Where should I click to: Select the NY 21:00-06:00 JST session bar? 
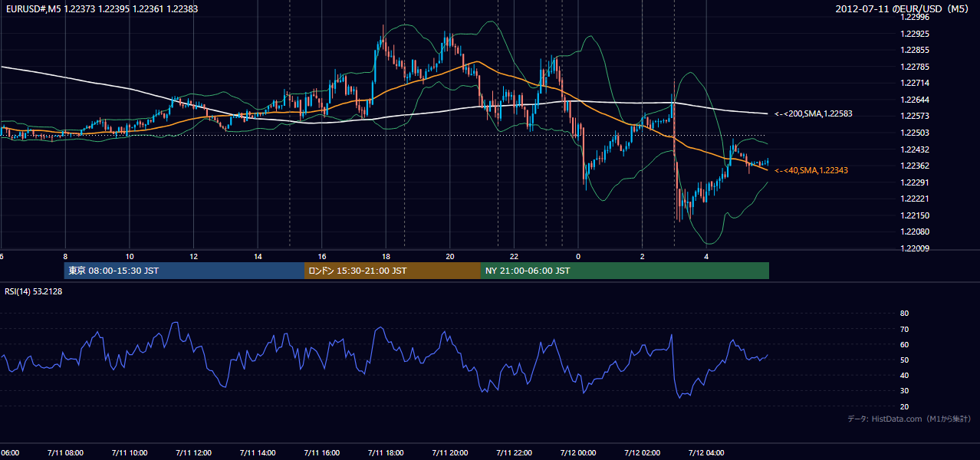coord(625,271)
